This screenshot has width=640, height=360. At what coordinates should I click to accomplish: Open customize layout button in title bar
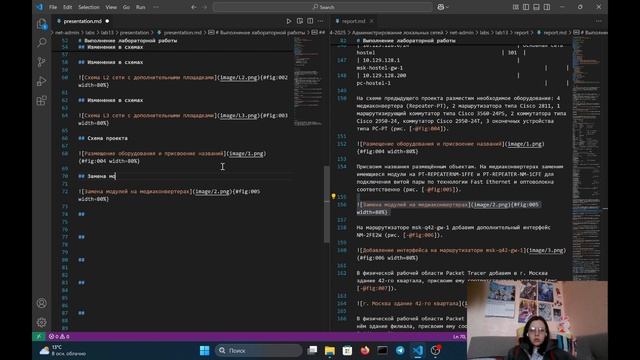(x=516, y=7)
